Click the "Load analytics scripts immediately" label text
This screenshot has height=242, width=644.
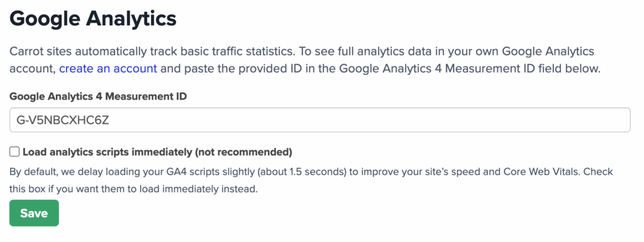(x=107, y=153)
